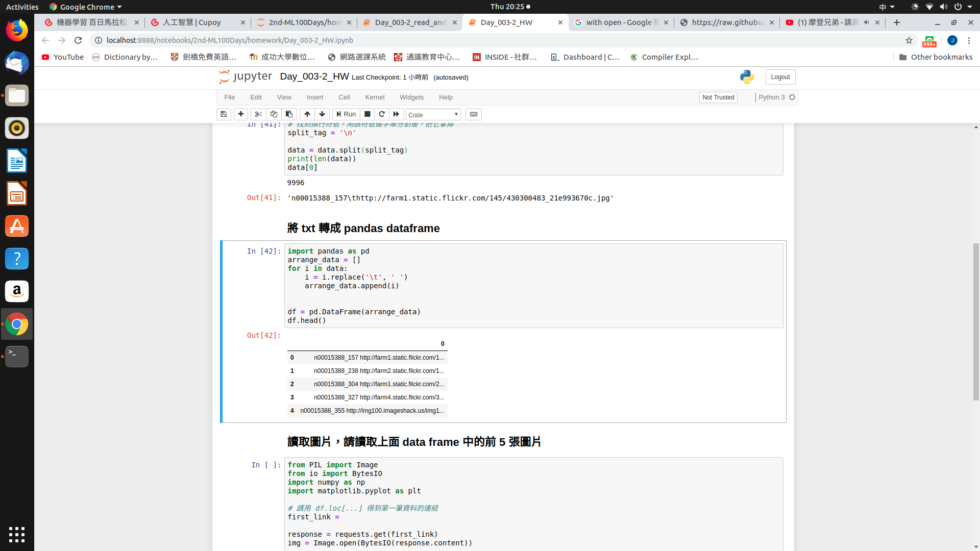Click inside the In [42] code cell
The width and height of the screenshot is (980, 551).
(x=533, y=286)
